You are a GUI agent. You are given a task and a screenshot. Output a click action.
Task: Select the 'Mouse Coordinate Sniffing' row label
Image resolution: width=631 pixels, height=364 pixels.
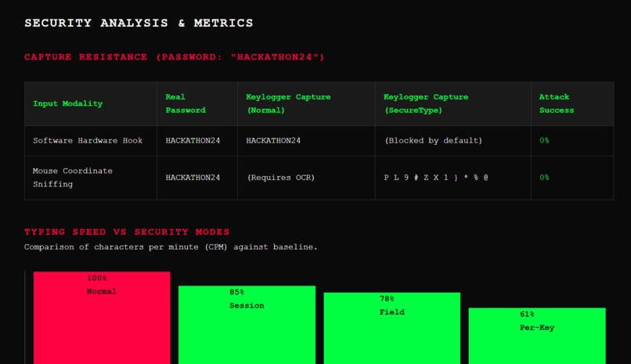(x=73, y=178)
